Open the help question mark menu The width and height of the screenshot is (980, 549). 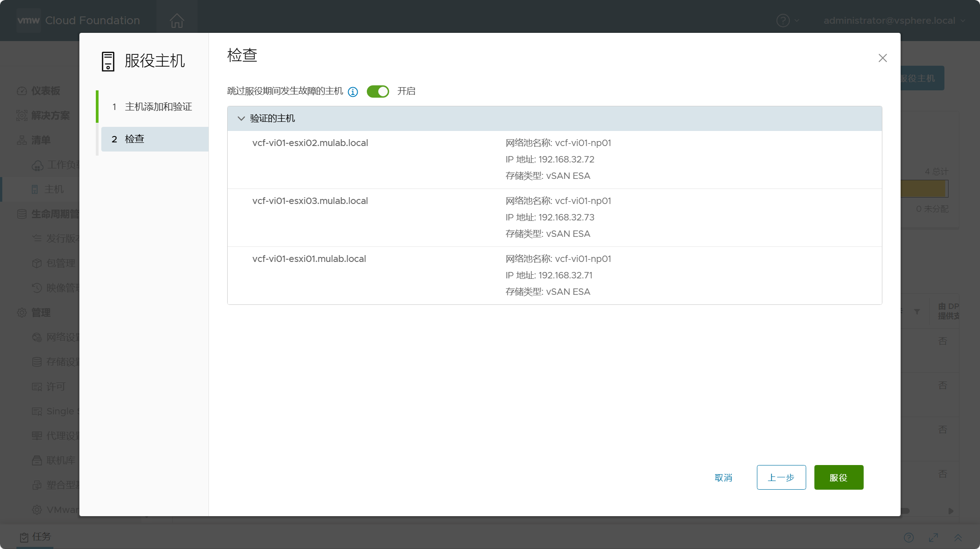tap(783, 21)
